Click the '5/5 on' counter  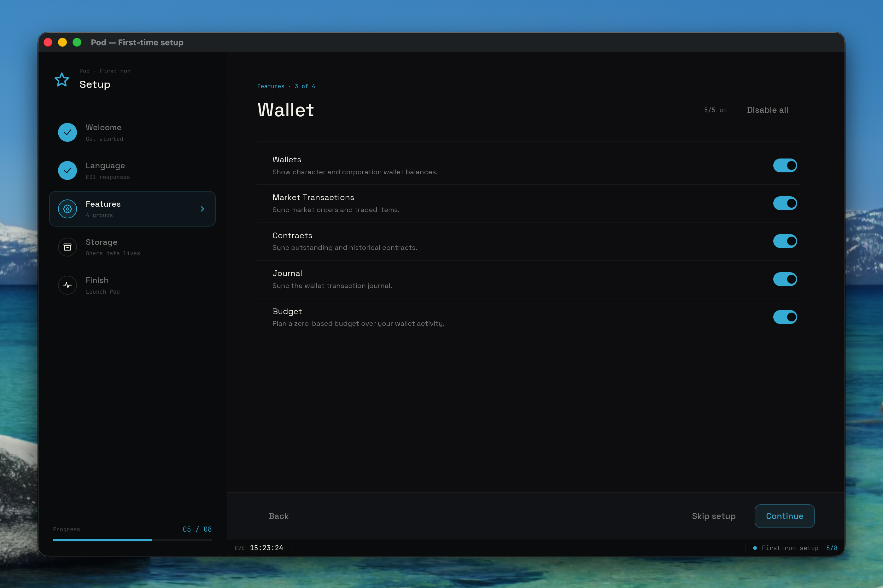715,110
